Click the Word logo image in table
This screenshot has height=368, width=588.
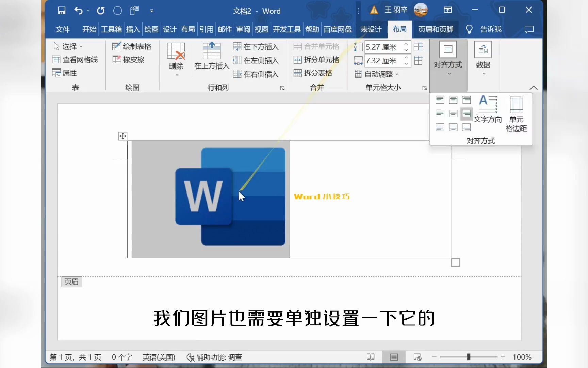(x=230, y=197)
